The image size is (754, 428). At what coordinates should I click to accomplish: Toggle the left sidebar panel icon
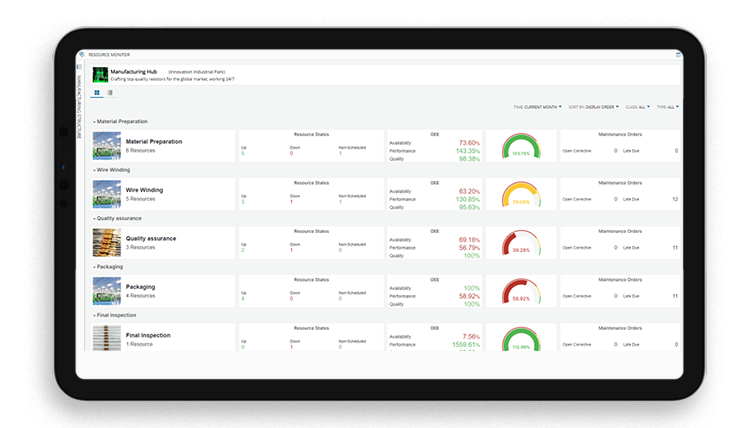tap(79, 66)
